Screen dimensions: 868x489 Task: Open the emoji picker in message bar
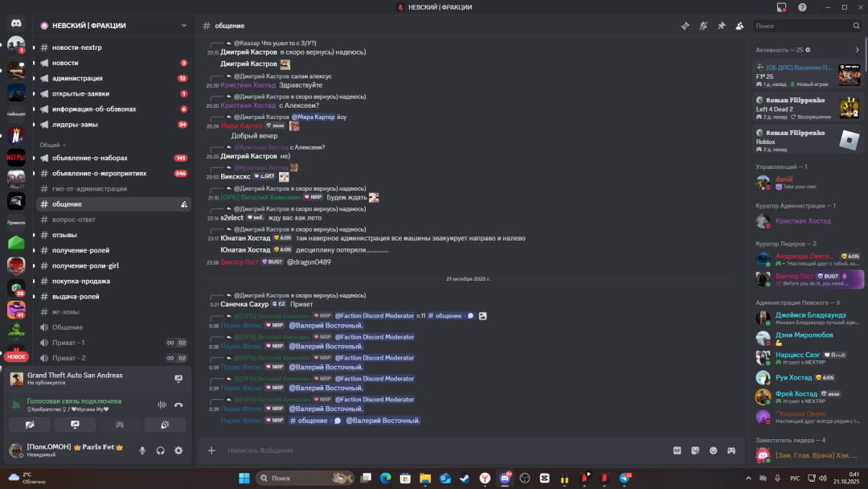pos(713,450)
